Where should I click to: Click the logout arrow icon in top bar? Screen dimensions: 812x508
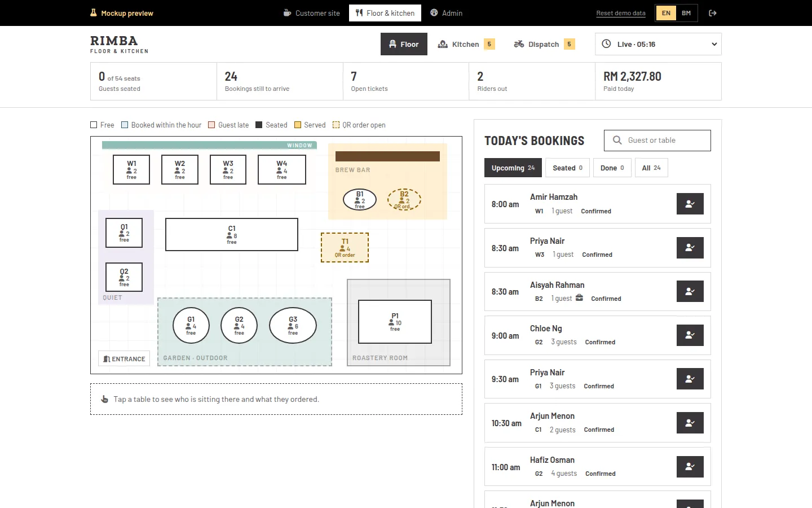click(x=713, y=13)
